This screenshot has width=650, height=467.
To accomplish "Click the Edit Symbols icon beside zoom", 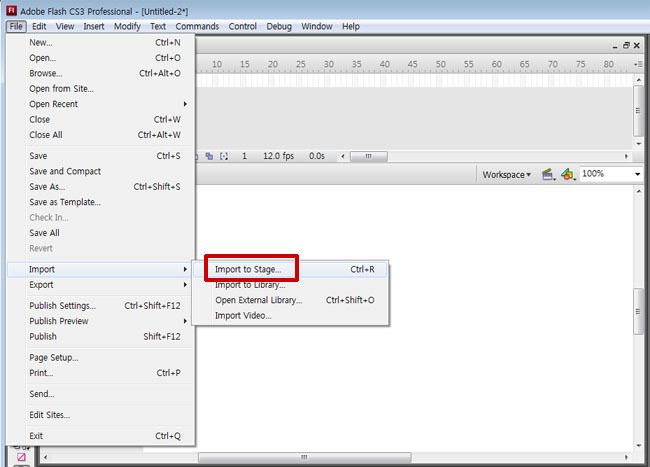I will point(568,174).
